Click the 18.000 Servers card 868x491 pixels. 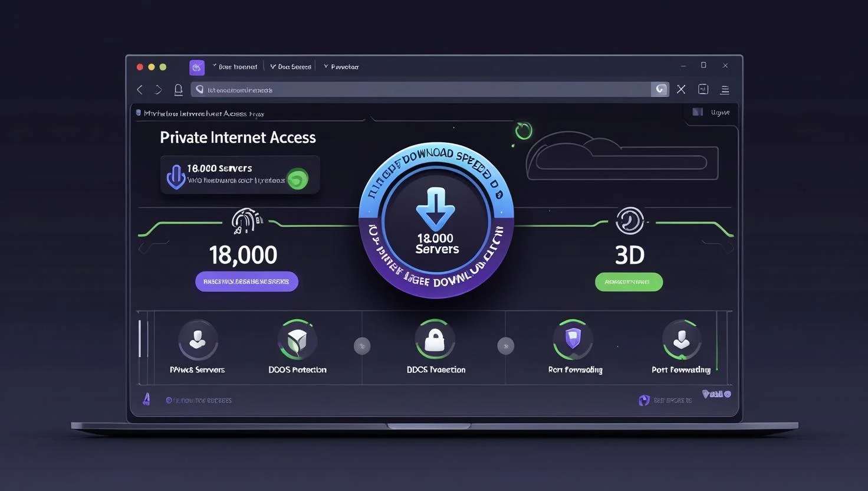[x=240, y=175]
